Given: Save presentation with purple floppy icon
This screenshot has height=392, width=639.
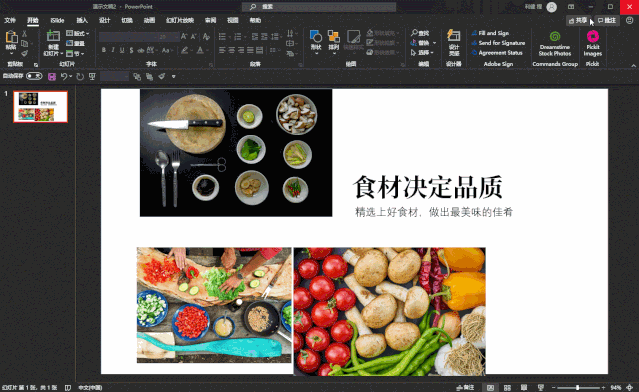Looking at the screenshot, I should 52,77.
